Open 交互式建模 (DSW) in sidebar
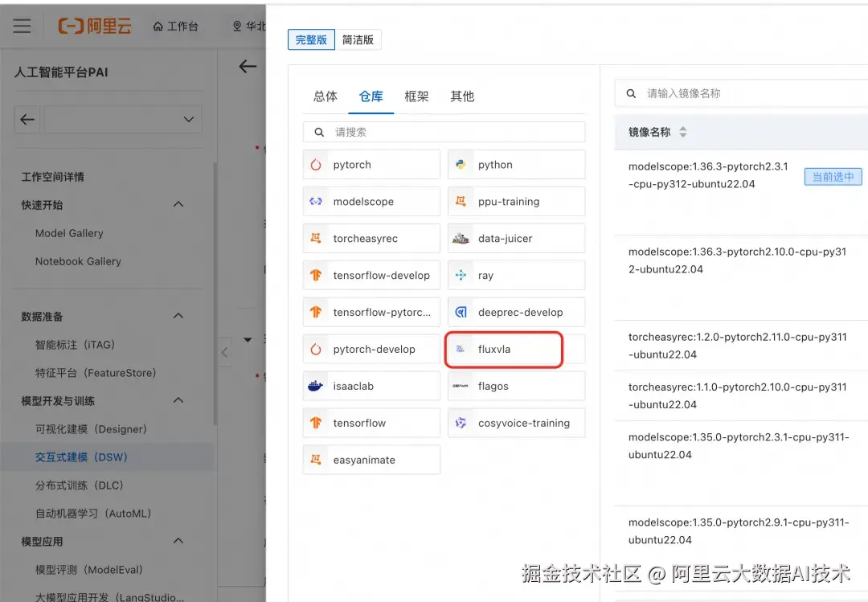The image size is (868, 602). (81, 457)
